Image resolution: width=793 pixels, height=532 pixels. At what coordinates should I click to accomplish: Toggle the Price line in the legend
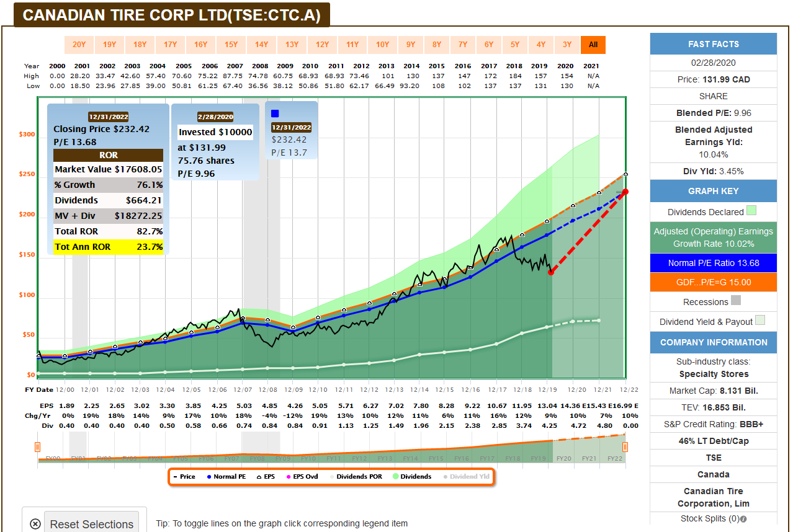[184, 477]
